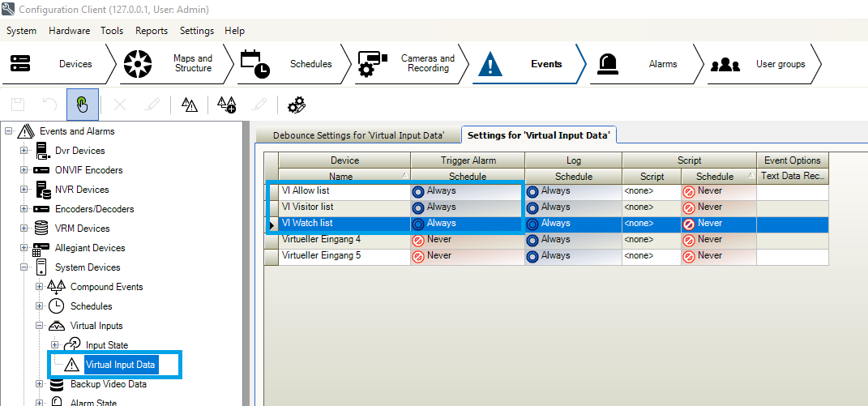Click the VRM Devices database icon
This screenshot has height=406, width=868.
[42, 229]
